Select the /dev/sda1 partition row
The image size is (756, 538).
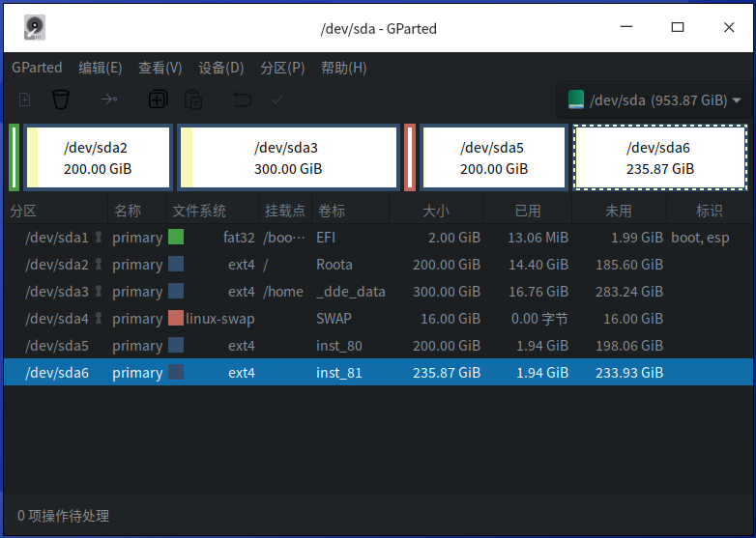pyautogui.click(x=378, y=237)
